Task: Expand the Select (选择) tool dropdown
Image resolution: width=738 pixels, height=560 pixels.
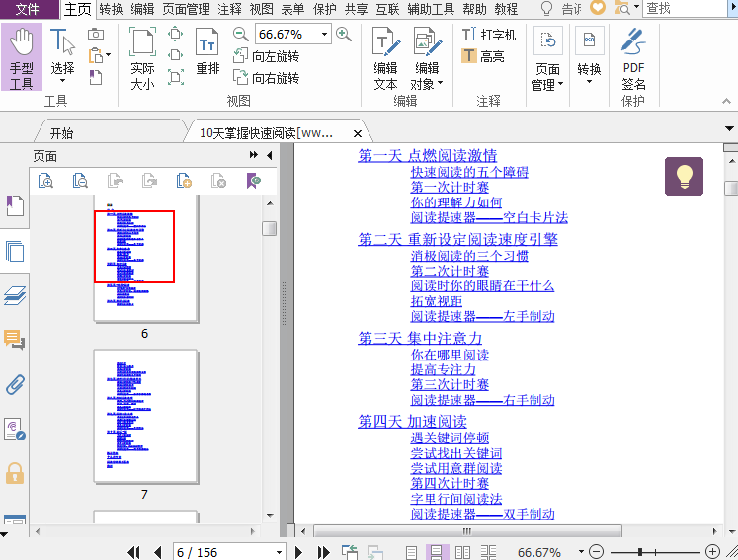Action: click(x=62, y=81)
